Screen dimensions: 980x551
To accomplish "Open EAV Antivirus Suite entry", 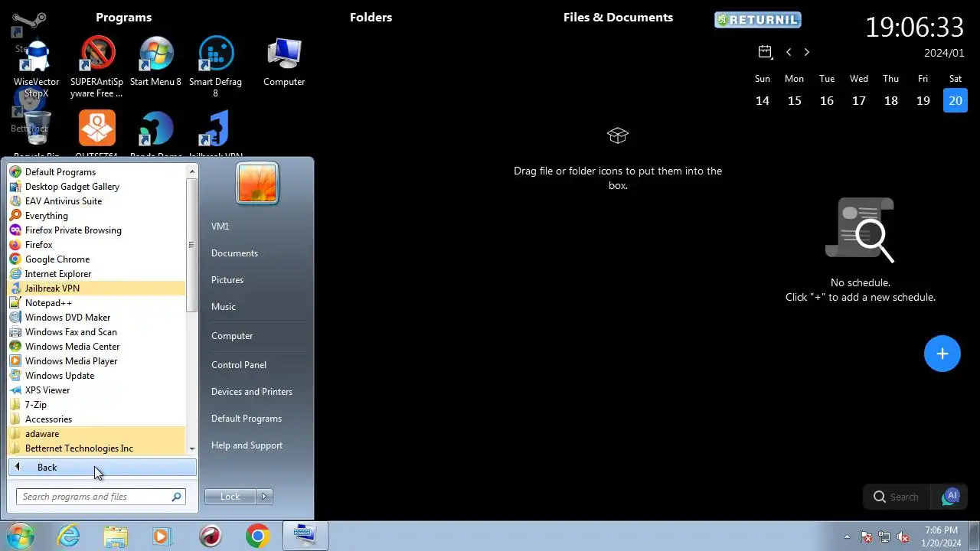I will tap(97, 201).
